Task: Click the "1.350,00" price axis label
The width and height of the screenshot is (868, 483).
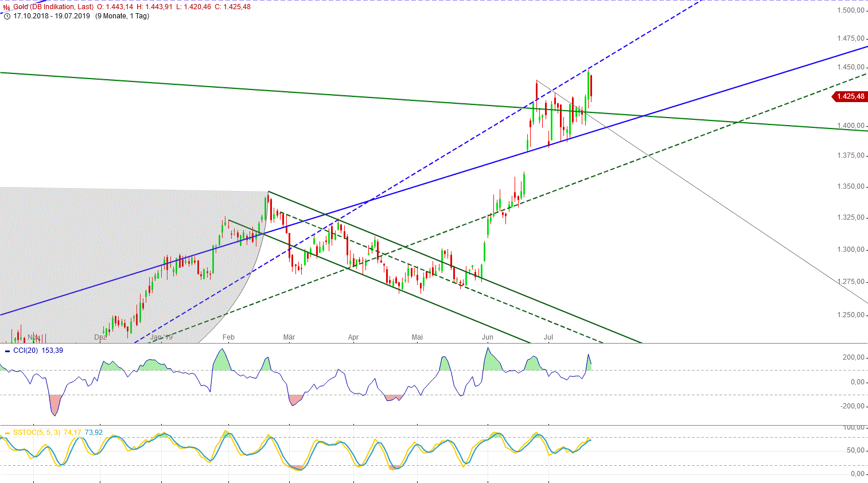Action: pyautogui.click(x=850, y=186)
